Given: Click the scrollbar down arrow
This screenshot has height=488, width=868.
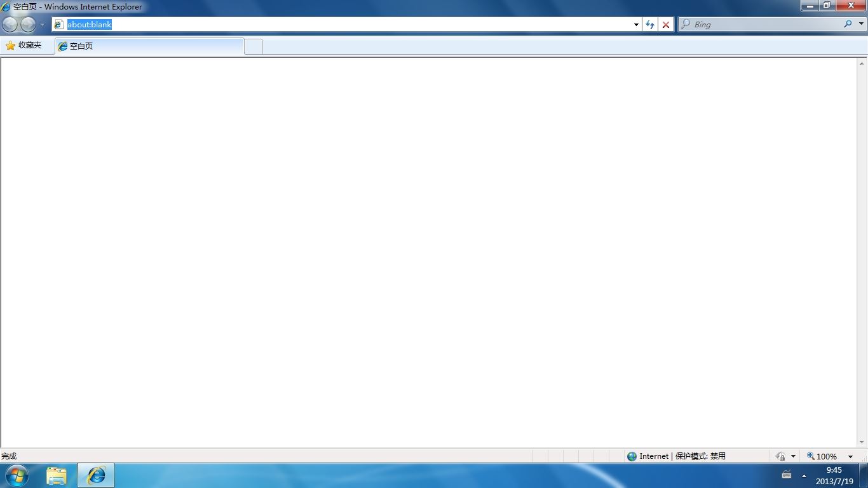Looking at the screenshot, I should coord(862,442).
